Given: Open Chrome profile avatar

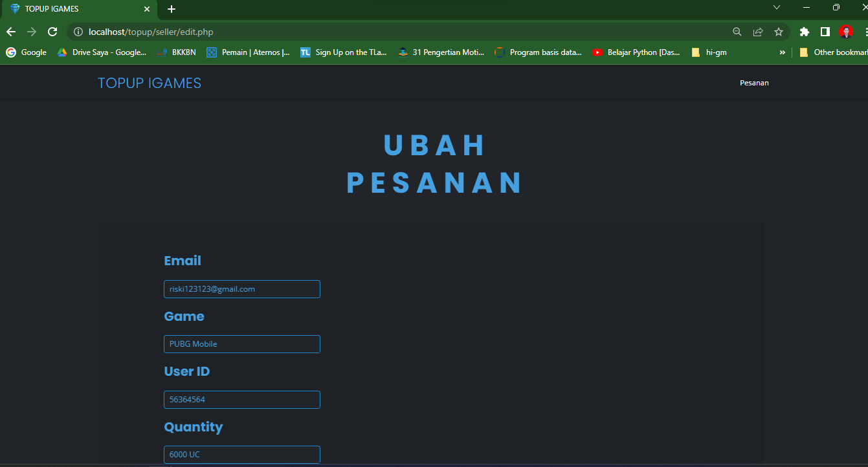Looking at the screenshot, I should (x=846, y=32).
